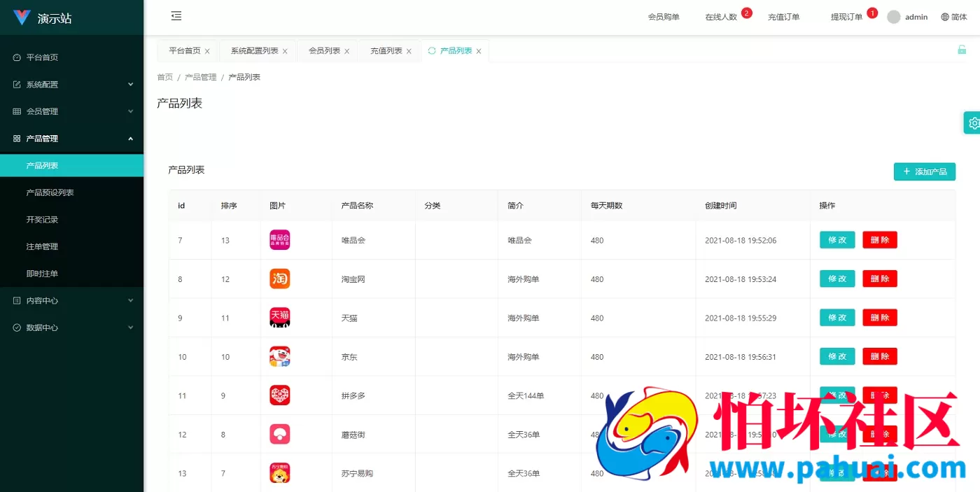Open the admin user dropdown
The height and width of the screenshot is (492, 980).
908,17
